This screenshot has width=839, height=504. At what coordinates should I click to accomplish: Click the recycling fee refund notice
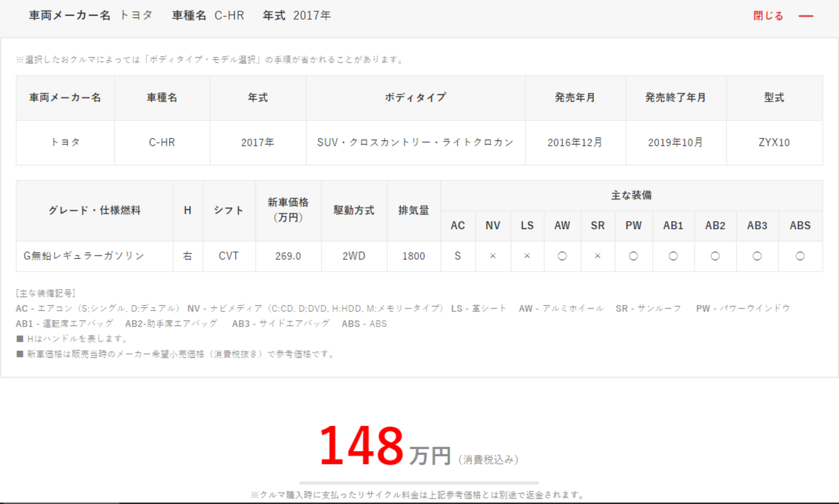coord(418,495)
